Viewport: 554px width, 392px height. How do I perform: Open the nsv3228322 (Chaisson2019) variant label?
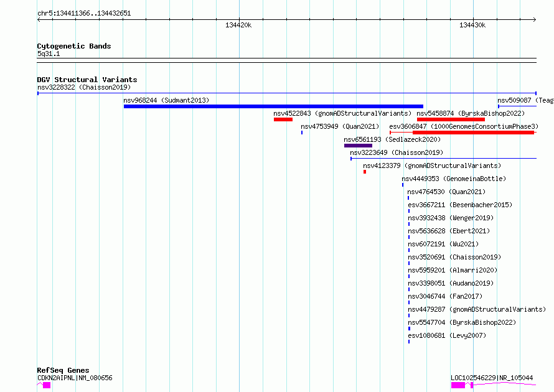[x=84, y=87]
